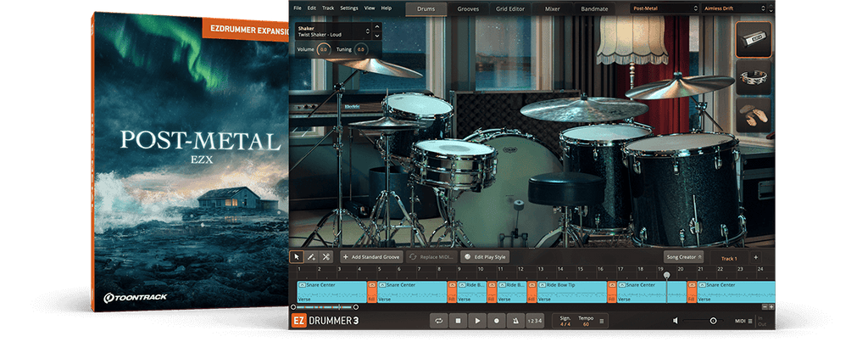868x353 pixels.
Task: Zoom out timeline with minus button
Action: 765,307
